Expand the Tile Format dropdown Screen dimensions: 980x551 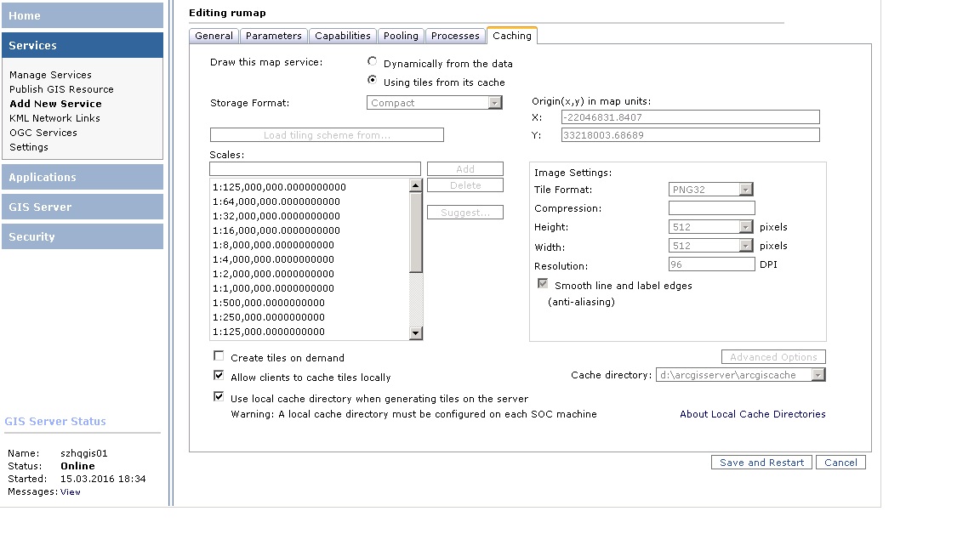[745, 190]
